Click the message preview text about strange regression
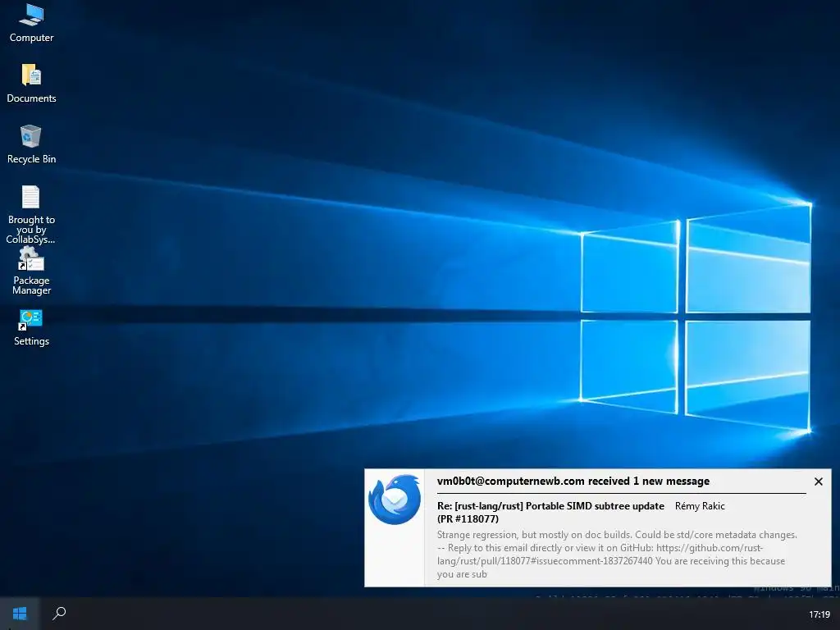 pyautogui.click(x=617, y=555)
